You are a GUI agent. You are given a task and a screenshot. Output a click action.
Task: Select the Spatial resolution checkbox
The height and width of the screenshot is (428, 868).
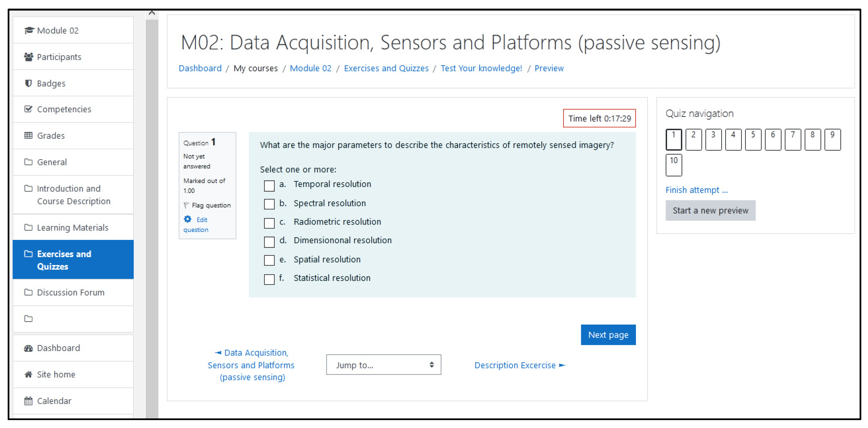269,260
